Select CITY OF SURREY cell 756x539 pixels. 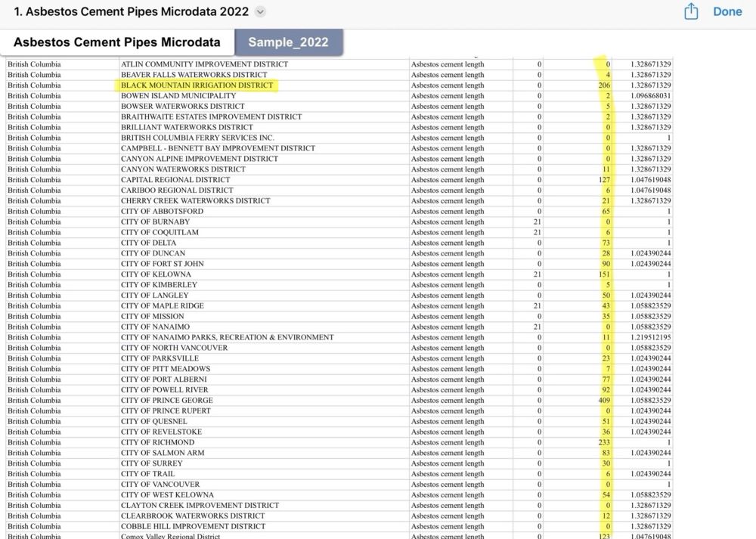pos(264,464)
